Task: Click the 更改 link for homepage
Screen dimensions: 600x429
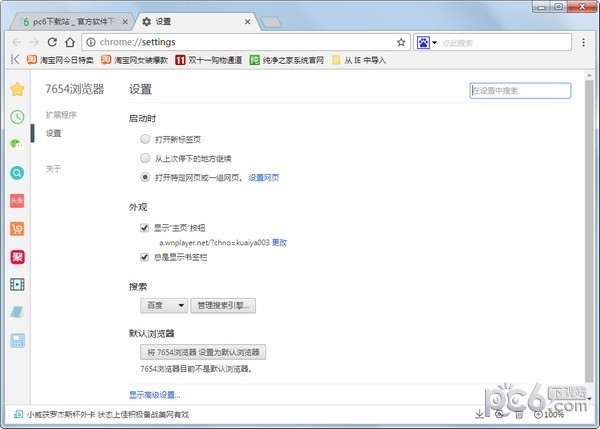Action: click(279, 242)
